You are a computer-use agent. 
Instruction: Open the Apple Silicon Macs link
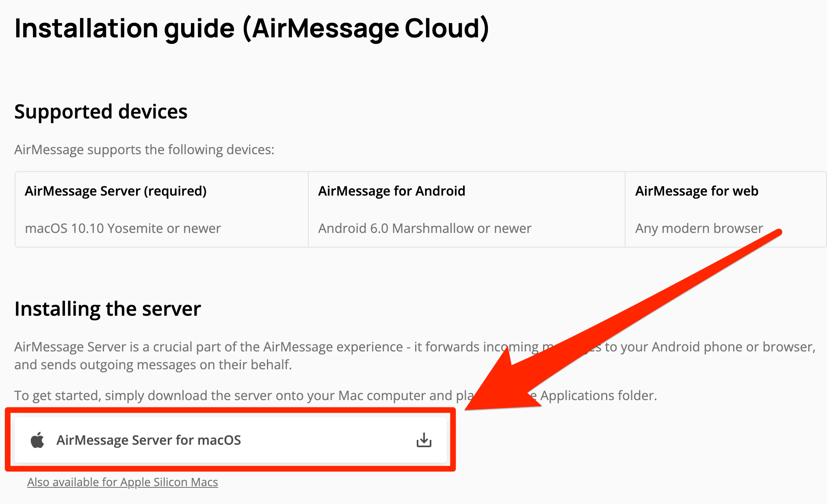[123, 482]
